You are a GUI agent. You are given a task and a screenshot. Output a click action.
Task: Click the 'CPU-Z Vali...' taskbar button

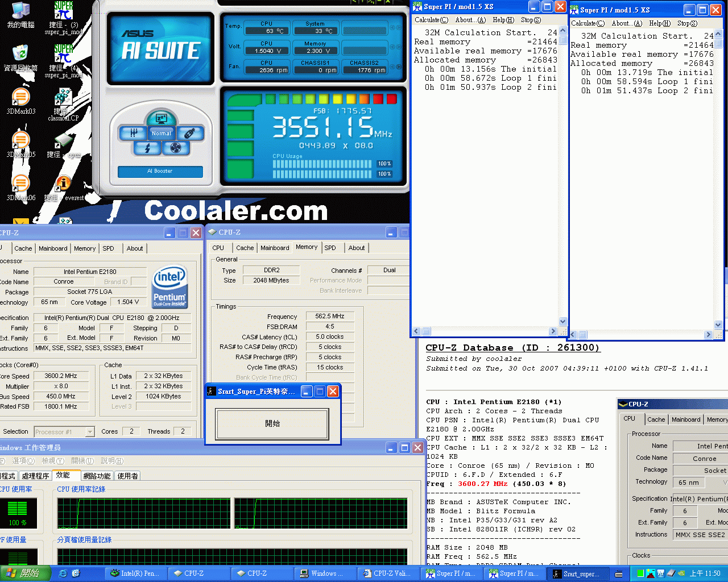coord(388,573)
